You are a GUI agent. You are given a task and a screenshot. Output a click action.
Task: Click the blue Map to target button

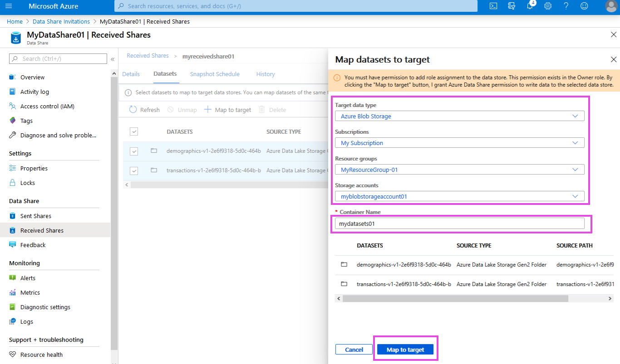(x=405, y=349)
